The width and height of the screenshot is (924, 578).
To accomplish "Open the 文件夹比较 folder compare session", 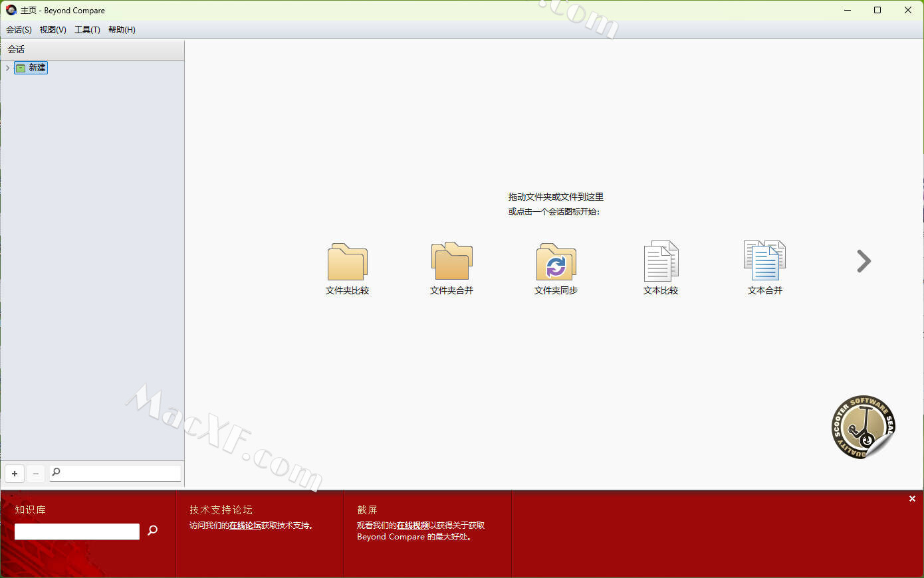I will (x=347, y=269).
